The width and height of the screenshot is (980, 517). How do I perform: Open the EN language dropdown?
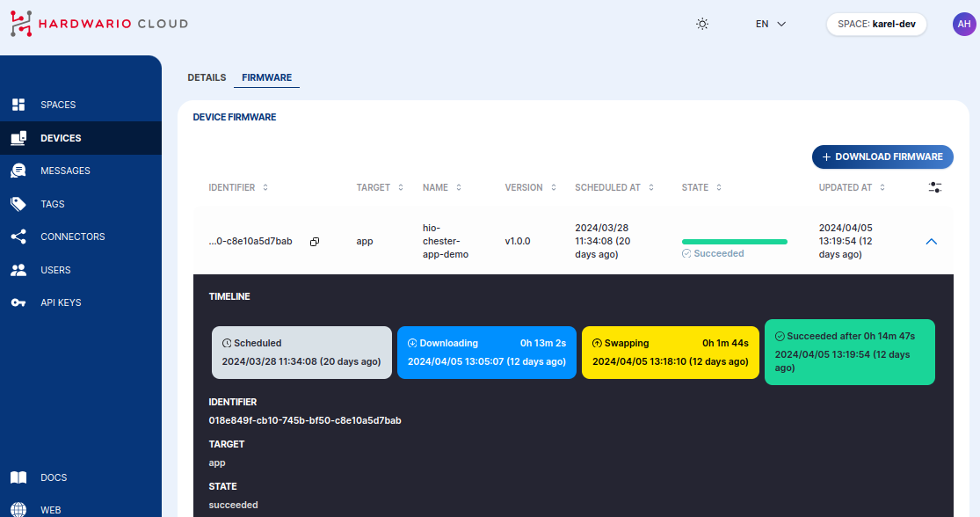770,24
